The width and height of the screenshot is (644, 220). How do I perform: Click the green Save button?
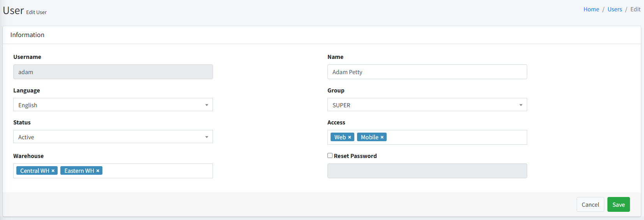click(x=618, y=205)
